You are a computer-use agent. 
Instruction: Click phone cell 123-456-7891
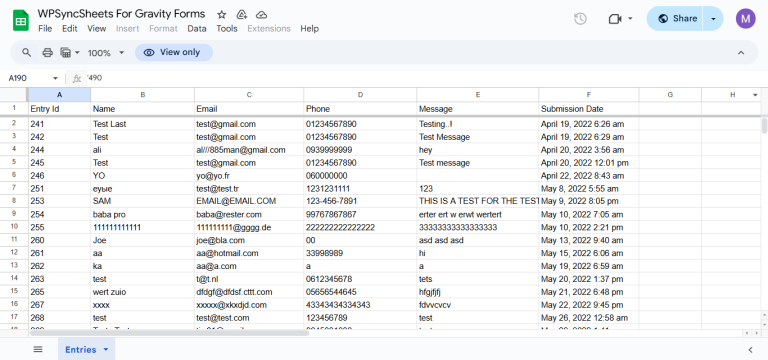tap(360, 201)
